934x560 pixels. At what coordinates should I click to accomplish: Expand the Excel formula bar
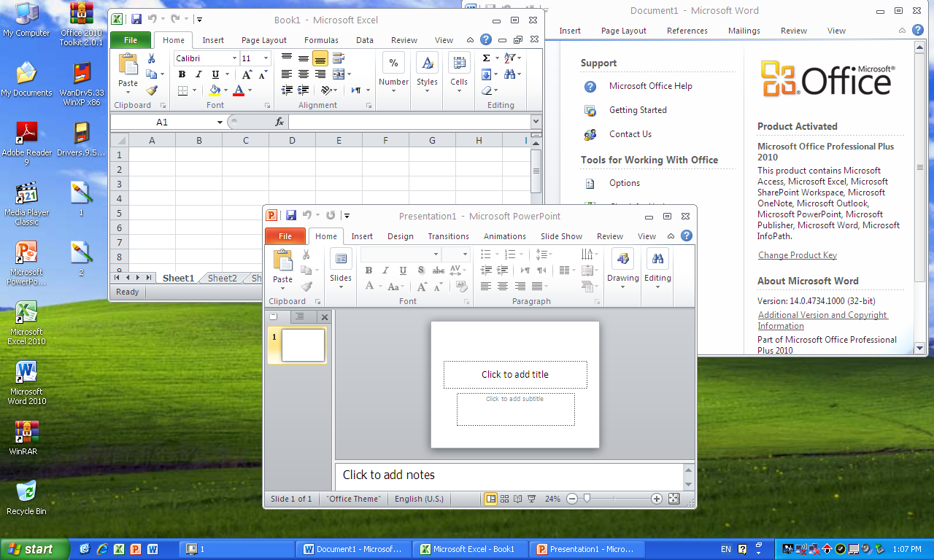536,122
